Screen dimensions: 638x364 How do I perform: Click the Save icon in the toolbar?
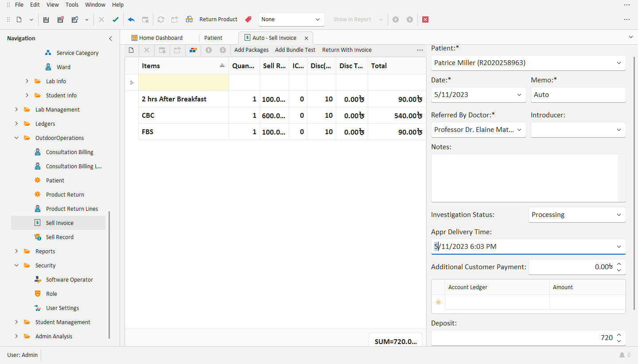coord(46,19)
